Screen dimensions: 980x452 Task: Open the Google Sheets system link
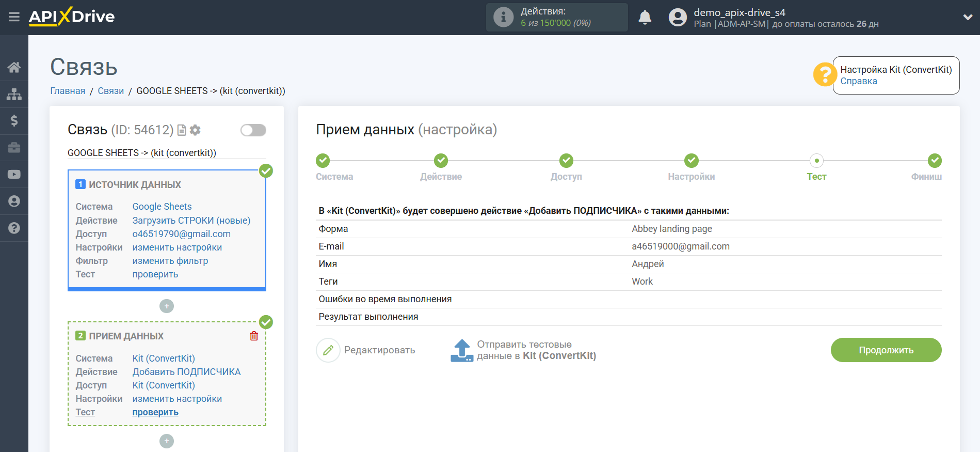pos(162,207)
